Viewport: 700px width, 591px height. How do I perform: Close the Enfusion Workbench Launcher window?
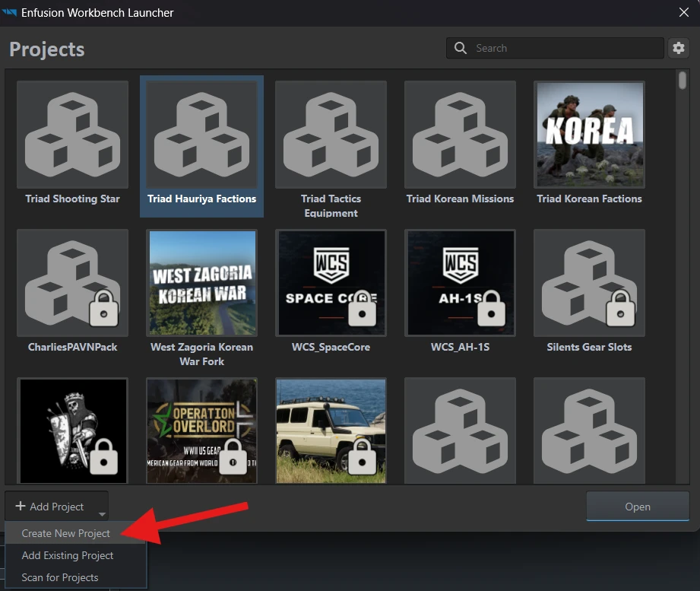point(684,12)
